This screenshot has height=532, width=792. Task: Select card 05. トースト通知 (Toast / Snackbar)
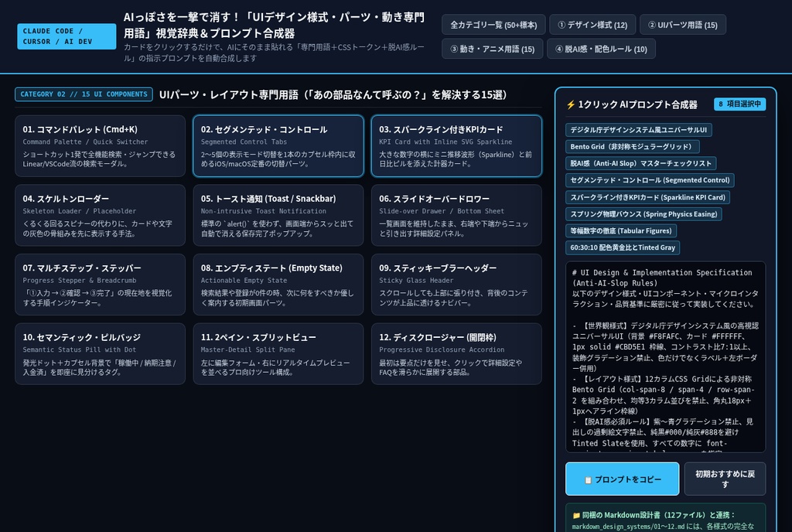coord(278,215)
